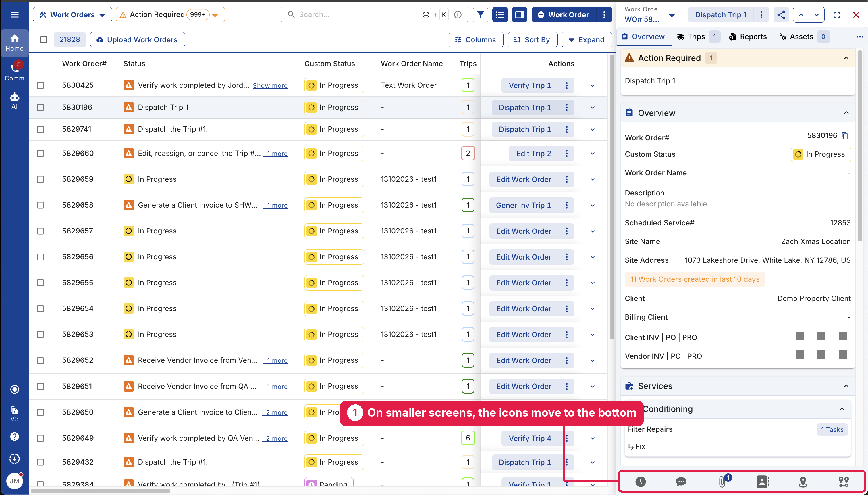Collapse the Action Required section

846,58
